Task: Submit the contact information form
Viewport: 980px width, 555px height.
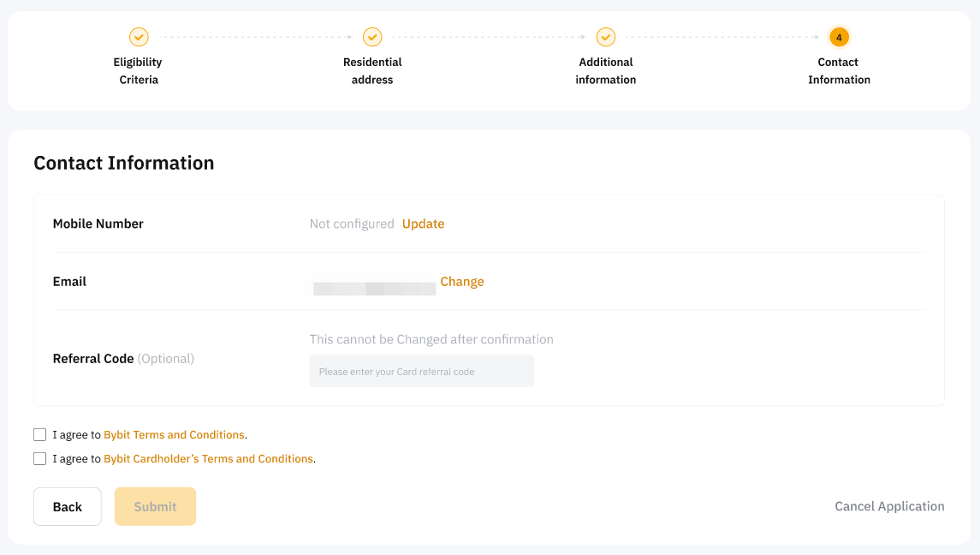Action: click(155, 506)
